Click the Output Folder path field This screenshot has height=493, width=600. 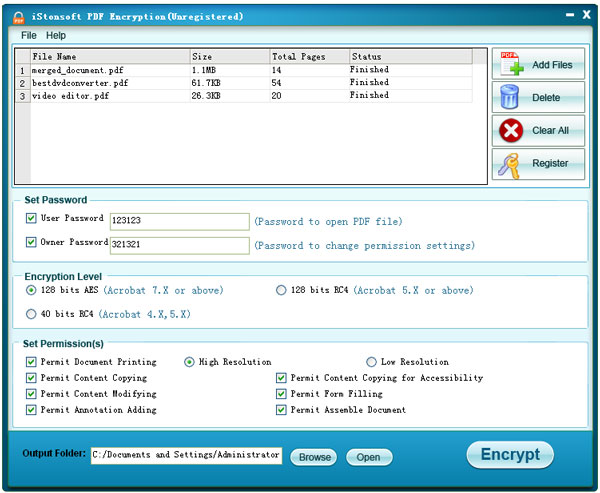pos(186,455)
